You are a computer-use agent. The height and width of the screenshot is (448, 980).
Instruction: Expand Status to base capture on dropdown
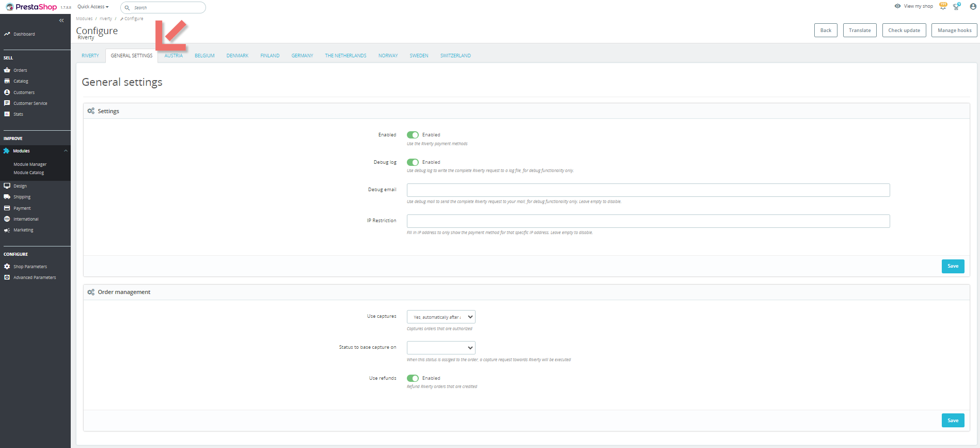(441, 348)
